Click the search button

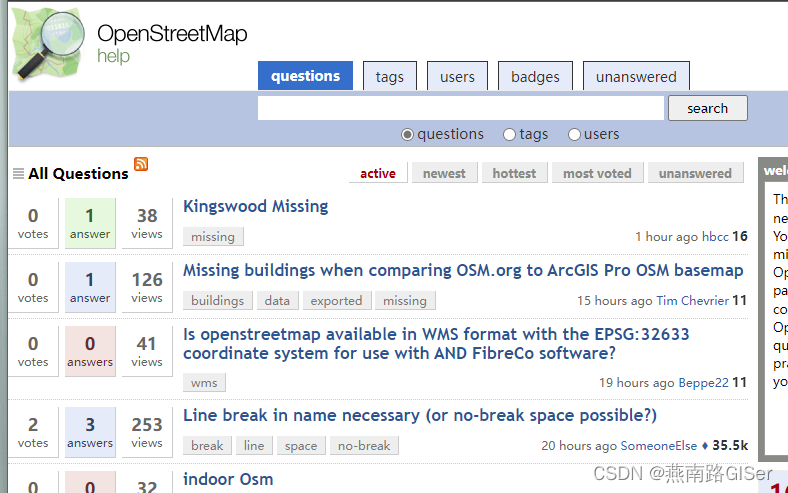(708, 108)
